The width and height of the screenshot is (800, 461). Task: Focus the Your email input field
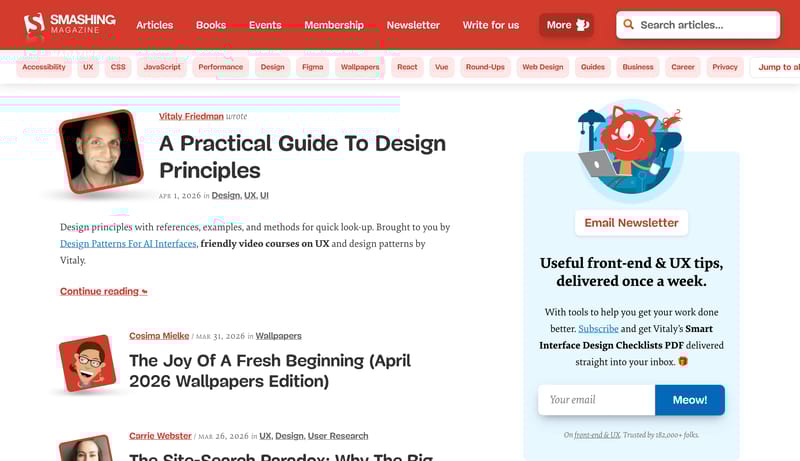[596, 400]
